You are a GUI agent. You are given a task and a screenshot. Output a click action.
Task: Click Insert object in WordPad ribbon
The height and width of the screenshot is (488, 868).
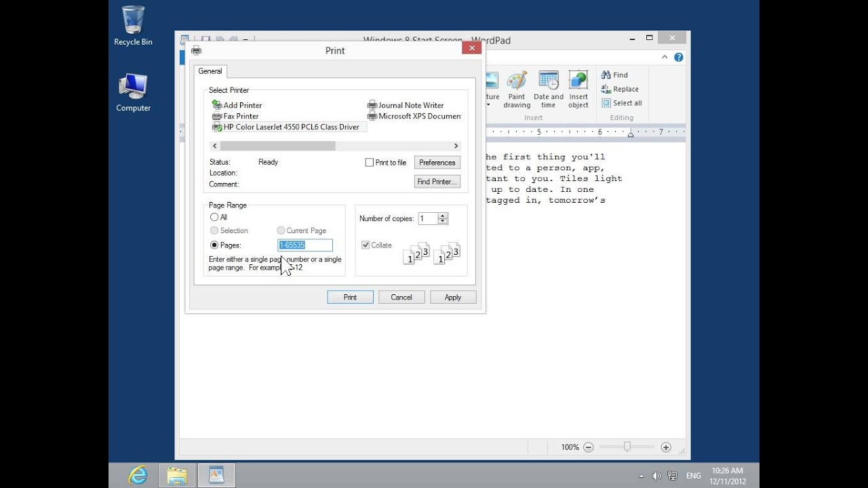click(x=578, y=89)
